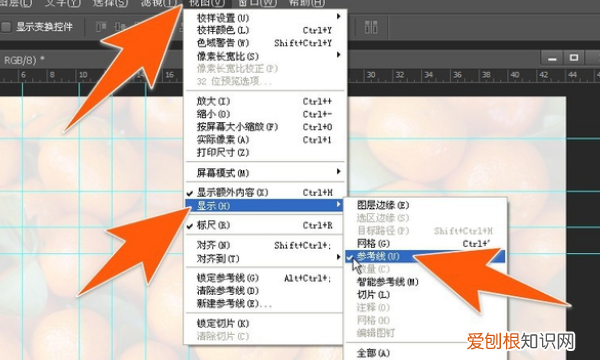Open the 对齐到(T) submenu arrow
The image size is (600, 360).
339,257
